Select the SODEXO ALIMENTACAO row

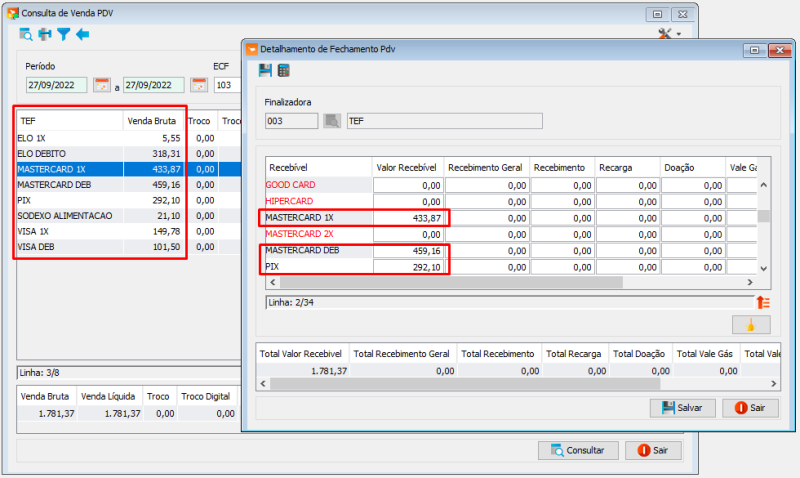pos(129,216)
